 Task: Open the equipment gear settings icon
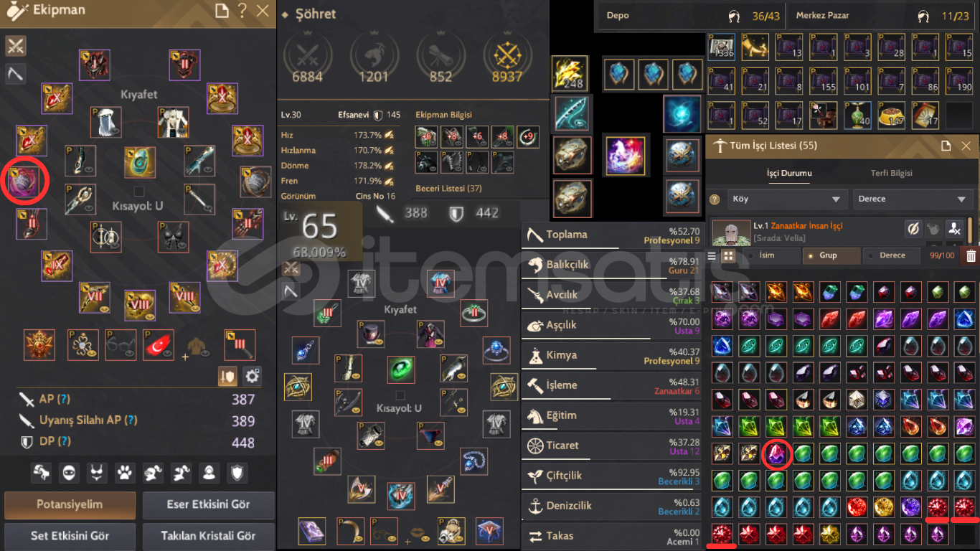point(252,376)
